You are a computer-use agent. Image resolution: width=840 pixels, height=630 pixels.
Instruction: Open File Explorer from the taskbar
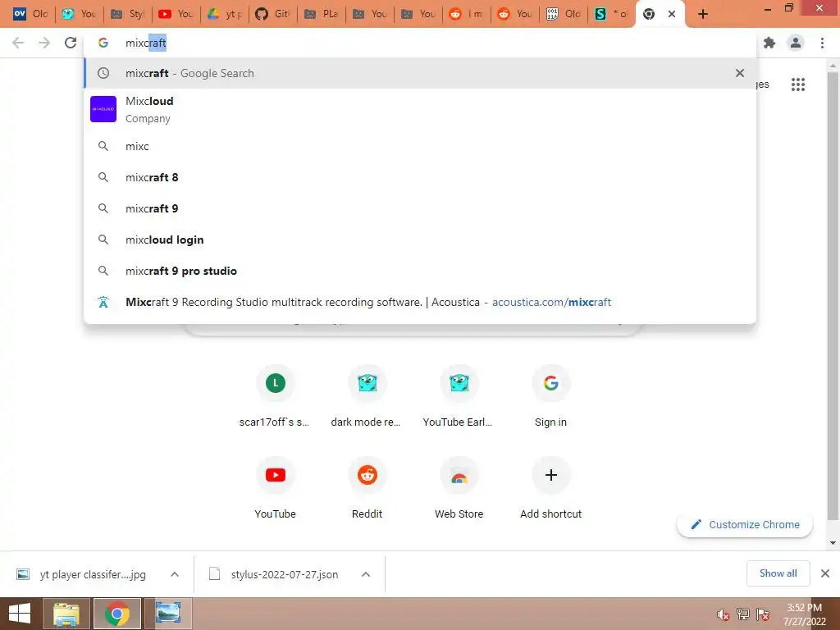[x=66, y=614]
